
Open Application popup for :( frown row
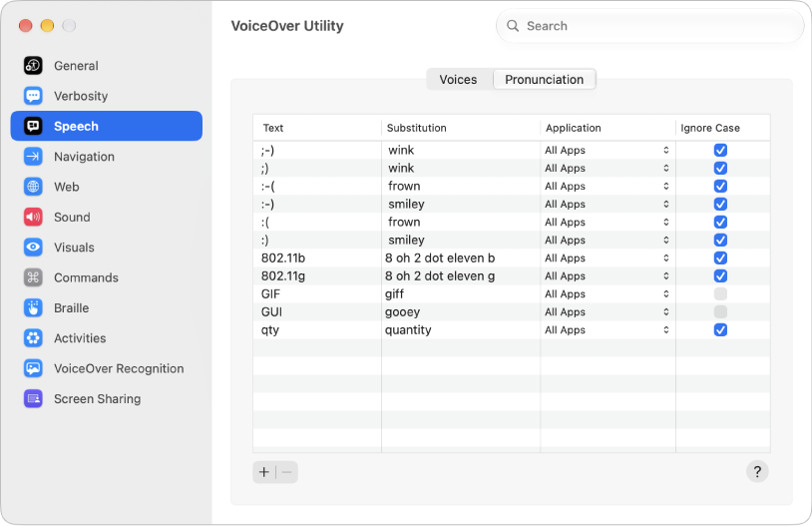click(607, 222)
